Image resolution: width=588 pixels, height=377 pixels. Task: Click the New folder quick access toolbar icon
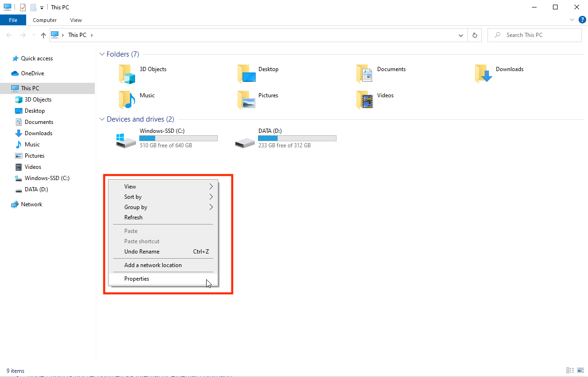click(33, 7)
